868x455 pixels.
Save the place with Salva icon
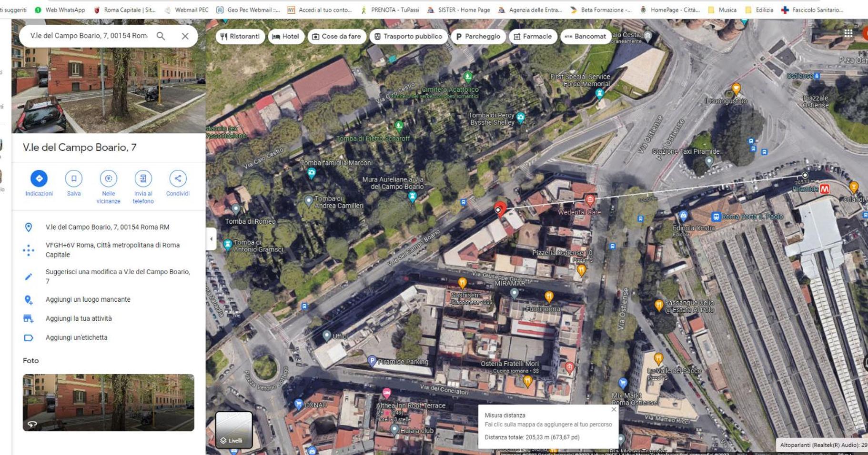pyautogui.click(x=74, y=178)
